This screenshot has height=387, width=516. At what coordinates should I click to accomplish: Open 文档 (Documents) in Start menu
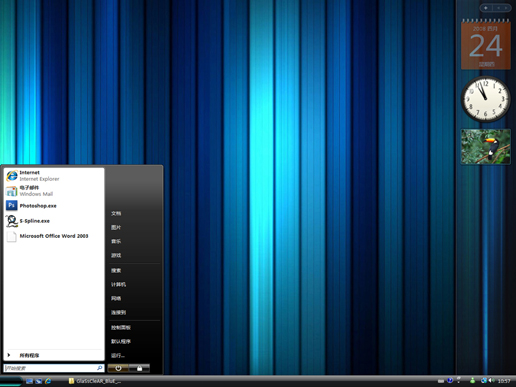tap(135, 213)
